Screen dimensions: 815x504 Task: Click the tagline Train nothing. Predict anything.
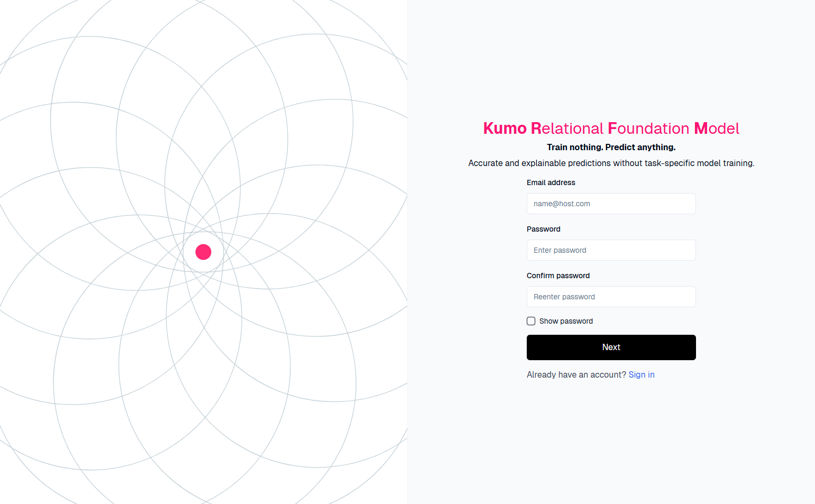[x=611, y=147]
